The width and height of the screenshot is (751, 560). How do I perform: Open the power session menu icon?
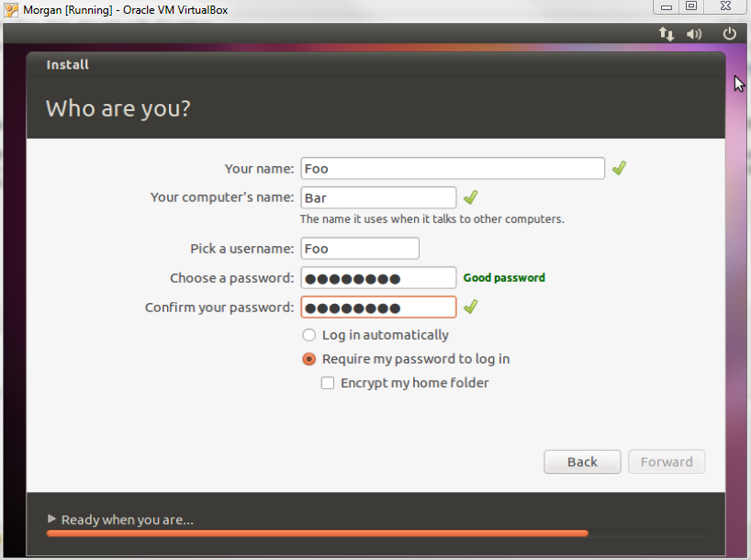click(730, 34)
